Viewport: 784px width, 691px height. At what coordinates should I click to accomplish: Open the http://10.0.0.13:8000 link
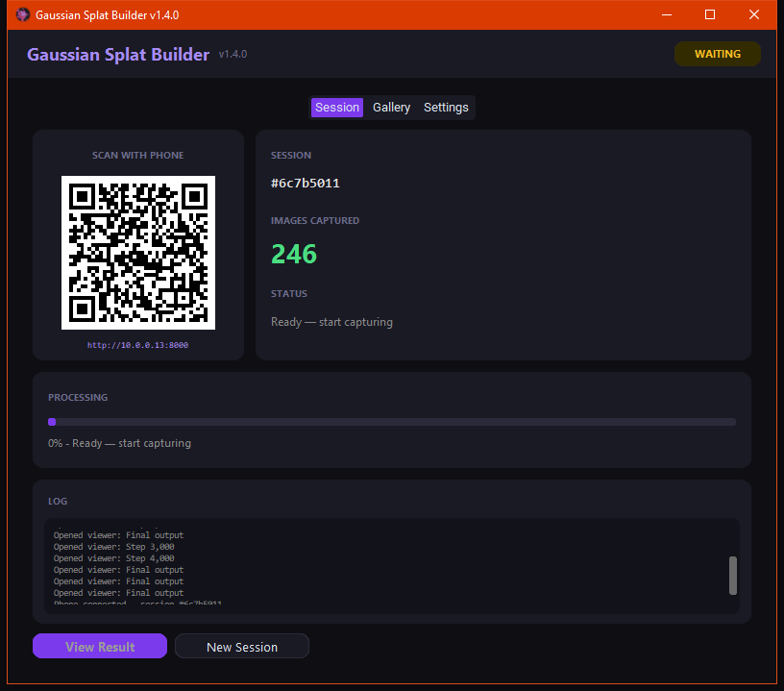(x=138, y=345)
